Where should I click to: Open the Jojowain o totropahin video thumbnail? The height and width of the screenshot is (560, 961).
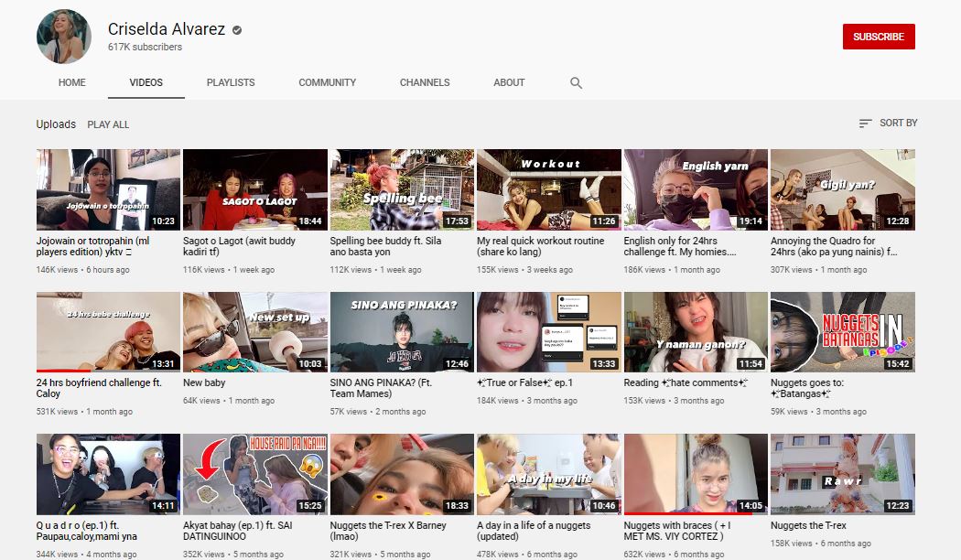[109, 190]
